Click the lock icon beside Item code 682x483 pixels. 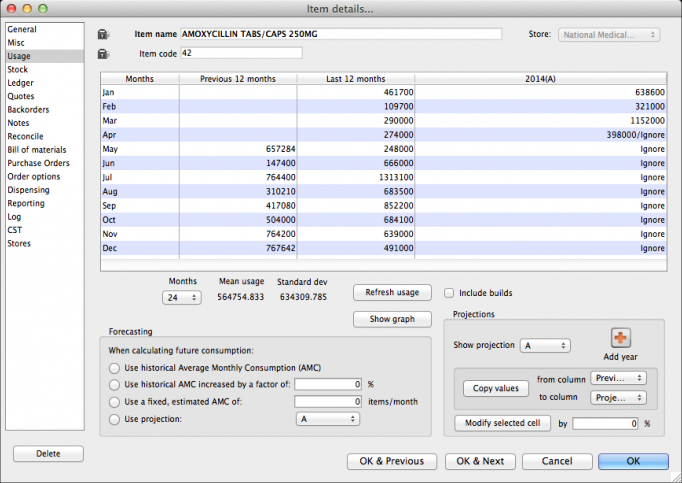(x=103, y=54)
